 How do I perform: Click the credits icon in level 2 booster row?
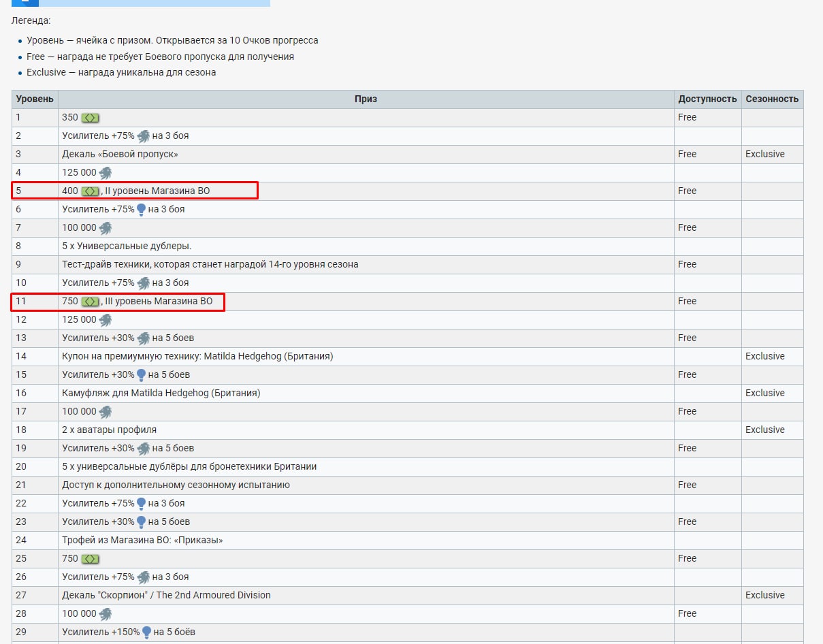143,136
